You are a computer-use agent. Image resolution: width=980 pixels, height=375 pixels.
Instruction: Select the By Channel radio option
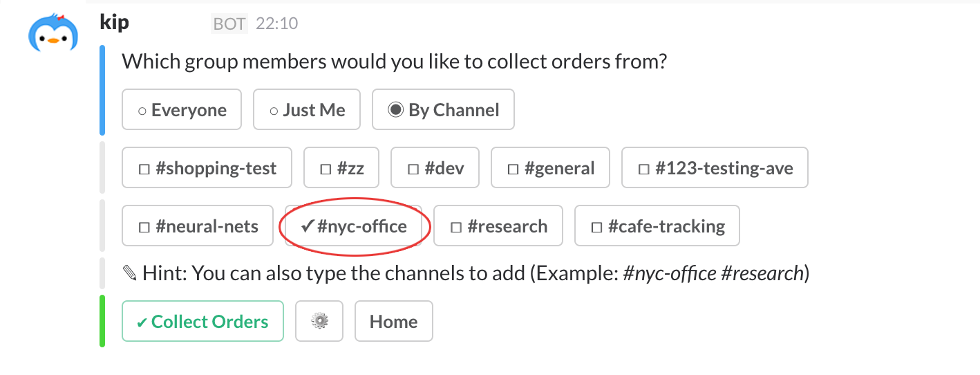coord(443,109)
